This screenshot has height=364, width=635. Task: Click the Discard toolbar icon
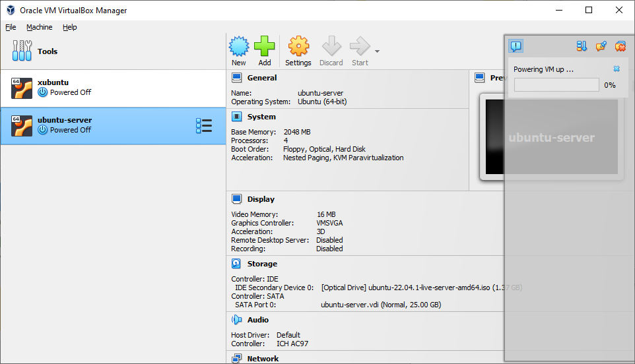point(331,46)
